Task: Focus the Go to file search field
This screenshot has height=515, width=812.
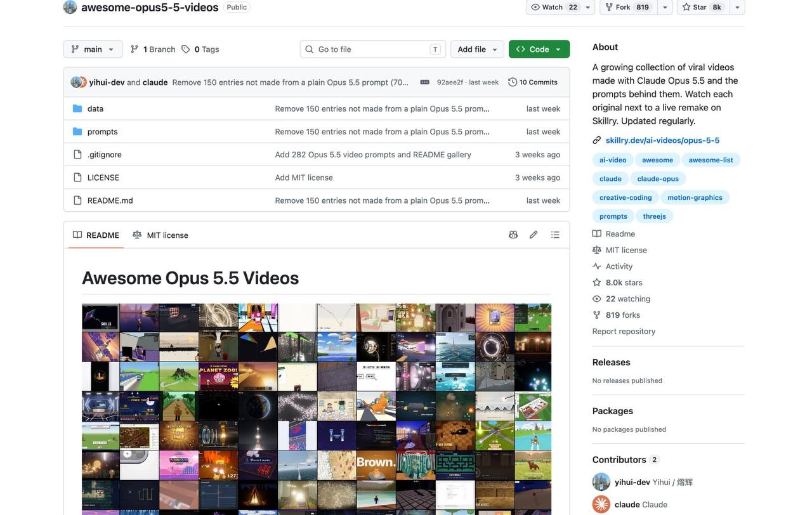Action: 373,49
